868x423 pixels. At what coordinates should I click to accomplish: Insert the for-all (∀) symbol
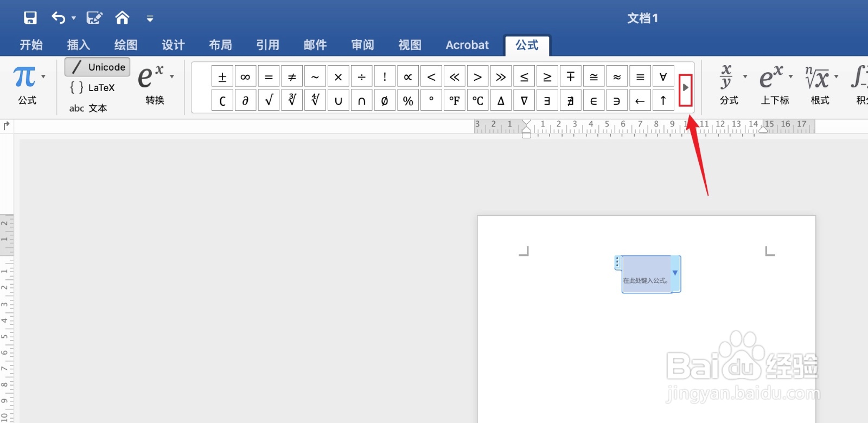(663, 76)
